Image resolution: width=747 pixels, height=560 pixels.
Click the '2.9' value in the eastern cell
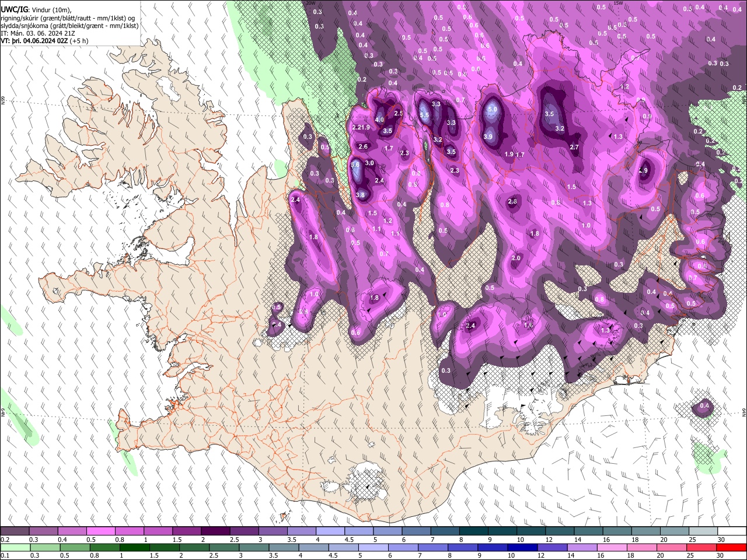(x=643, y=171)
